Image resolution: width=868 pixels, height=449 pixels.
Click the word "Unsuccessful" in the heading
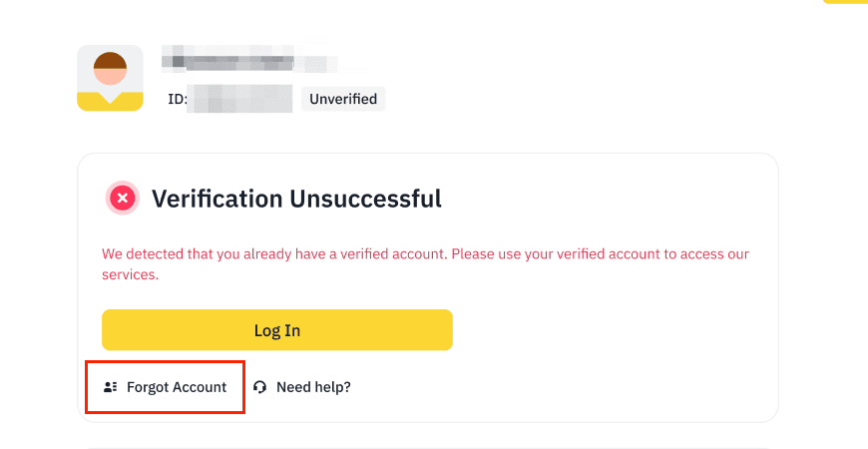tap(365, 199)
